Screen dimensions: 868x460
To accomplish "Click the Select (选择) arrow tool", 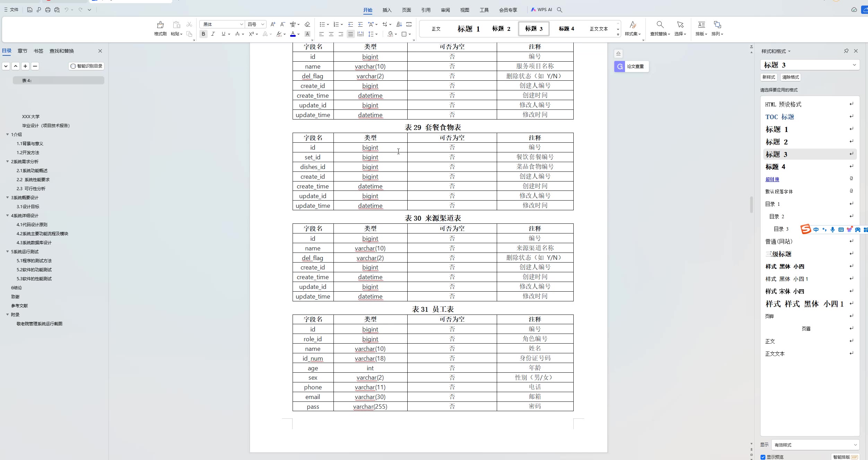I will click(680, 28).
